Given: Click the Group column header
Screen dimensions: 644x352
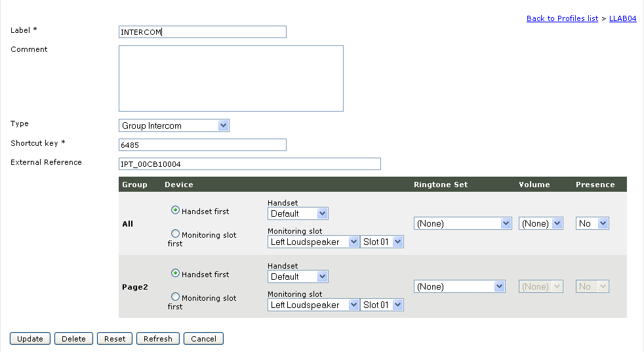Looking at the screenshot, I should point(134,185).
